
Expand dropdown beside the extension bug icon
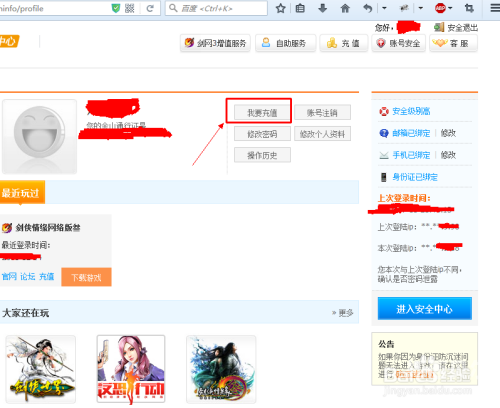click(x=421, y=8)
